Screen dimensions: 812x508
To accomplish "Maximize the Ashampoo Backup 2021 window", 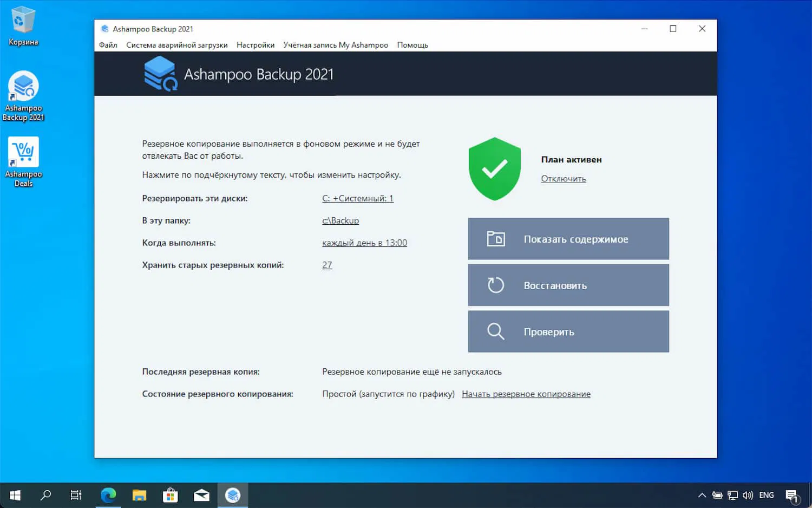I will pyautogui.click(x=673, y=29).
